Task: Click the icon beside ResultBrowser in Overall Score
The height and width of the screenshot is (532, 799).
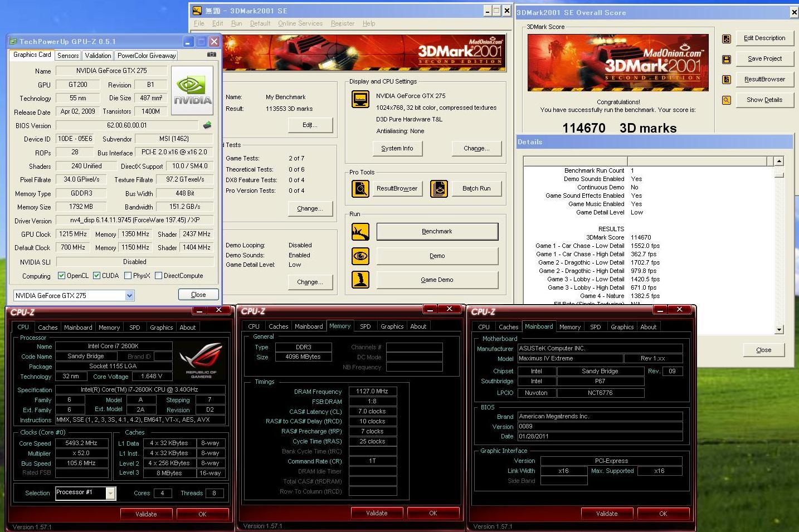Action: pos(727,80)
